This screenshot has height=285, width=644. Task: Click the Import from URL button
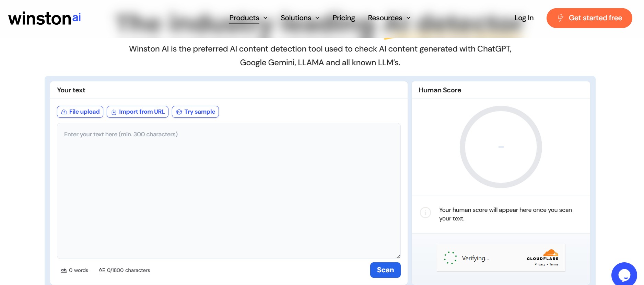click(x=137, y=112)
